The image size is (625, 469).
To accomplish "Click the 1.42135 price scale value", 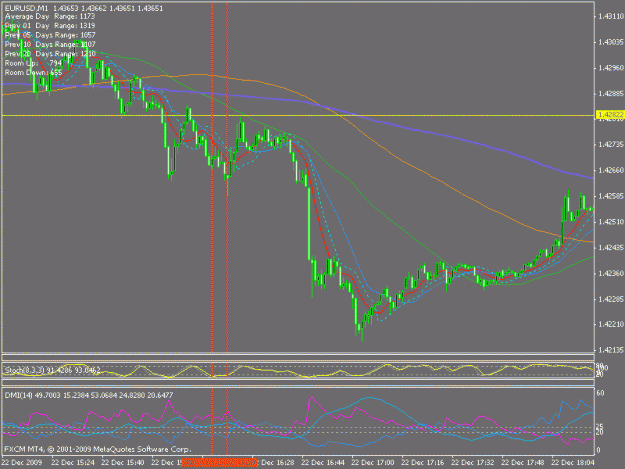I will [611, 350].
